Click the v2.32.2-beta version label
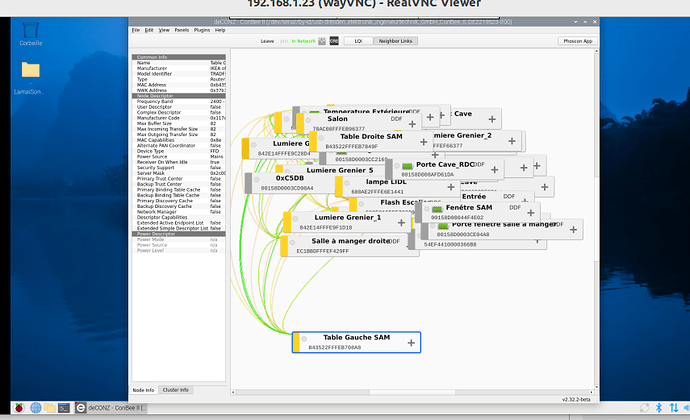 [576, 399]
